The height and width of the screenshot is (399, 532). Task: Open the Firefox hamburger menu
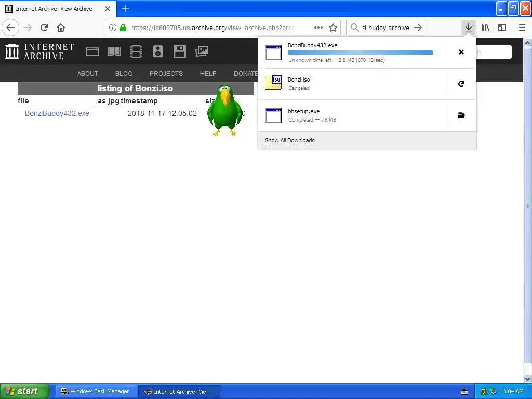click(522, 28)
